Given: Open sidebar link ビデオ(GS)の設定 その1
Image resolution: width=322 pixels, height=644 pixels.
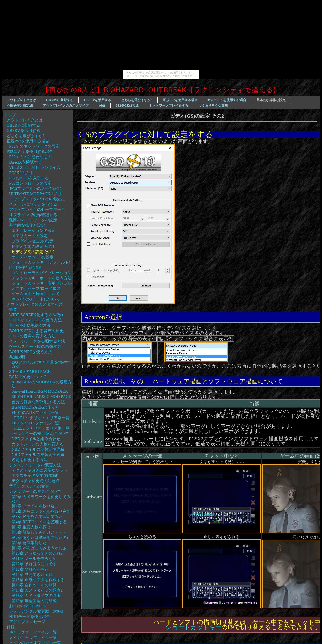Looking at the screenshot, I should click(33, 247).
